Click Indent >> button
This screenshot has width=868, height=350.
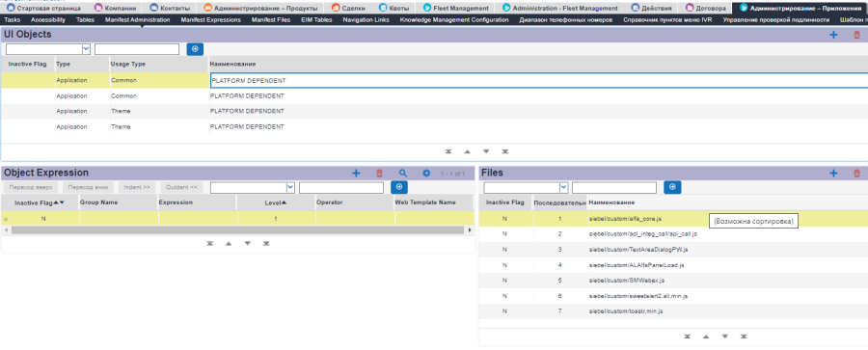(137, 187)
